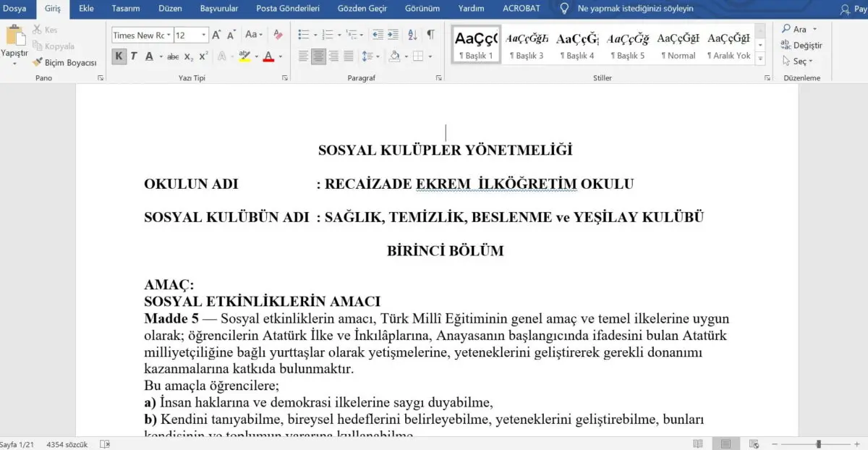The width and height of the screenshot is (868, 450).
Task: Click the multilevel list icon
Action: pyautogui.click(x=352, y=35)
